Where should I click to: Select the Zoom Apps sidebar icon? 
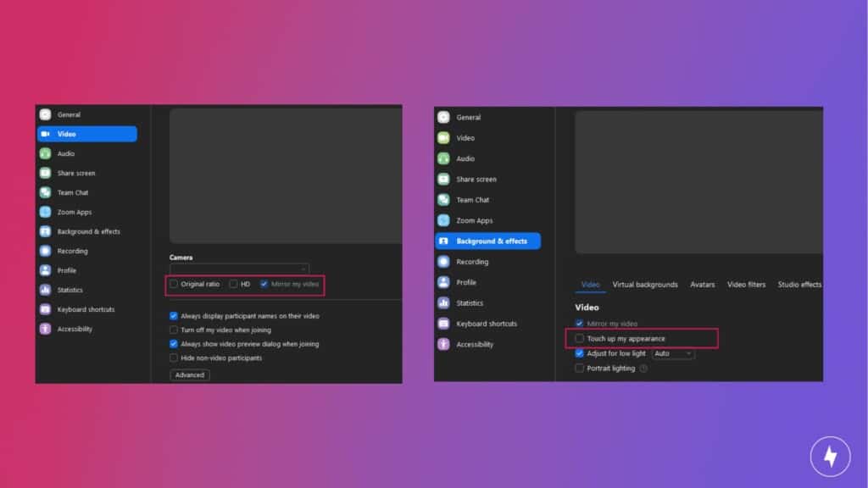click(x=86, y=212)
